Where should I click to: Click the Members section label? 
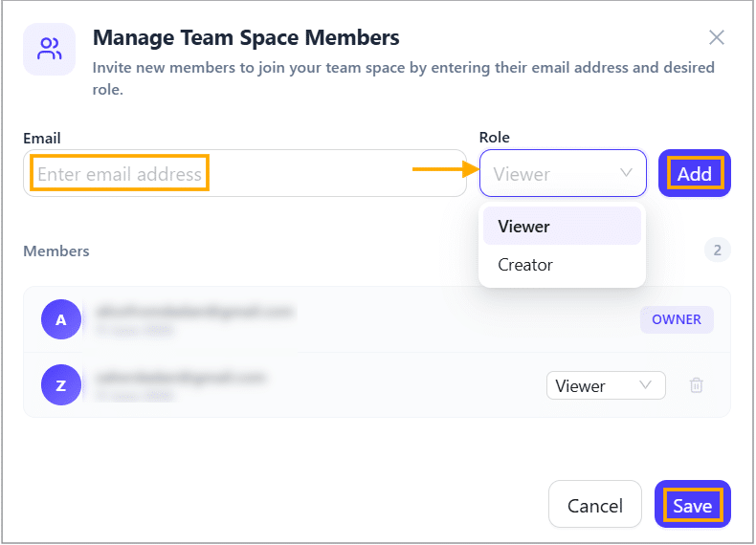point(56,251)
